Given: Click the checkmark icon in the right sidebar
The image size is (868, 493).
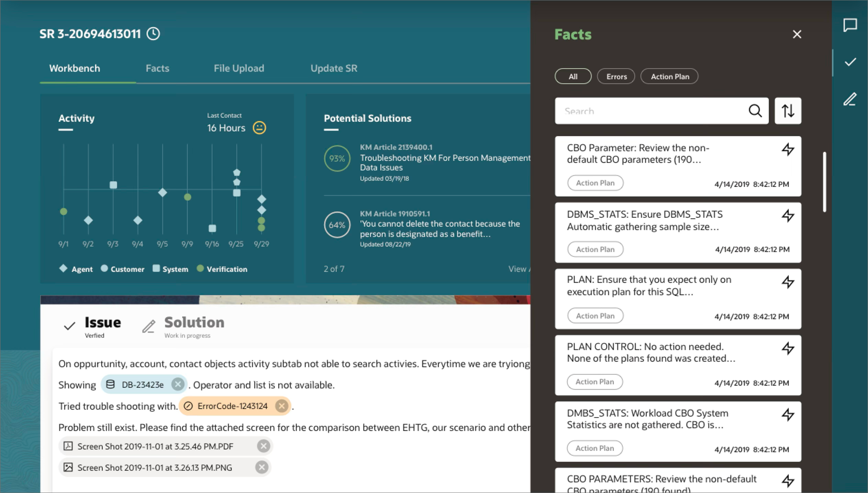Looking at the screenshot, I should point(850,62).
